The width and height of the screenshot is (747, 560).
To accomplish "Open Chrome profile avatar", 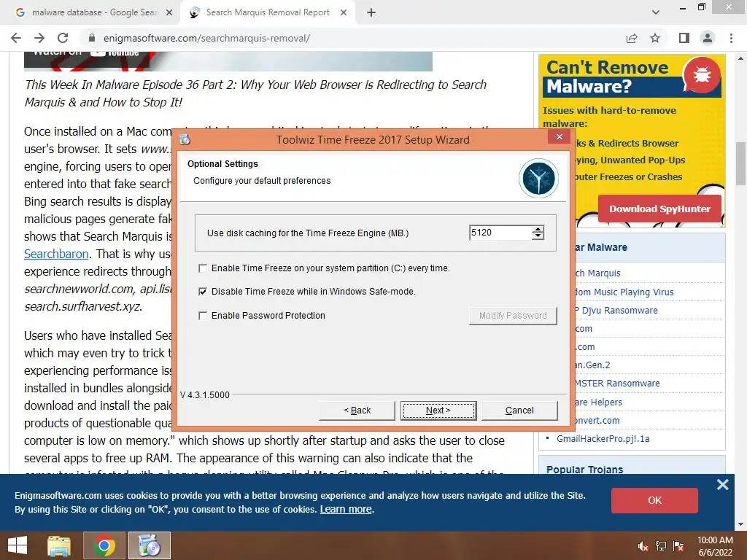I will pyautogui.click(x=708, y=38).
